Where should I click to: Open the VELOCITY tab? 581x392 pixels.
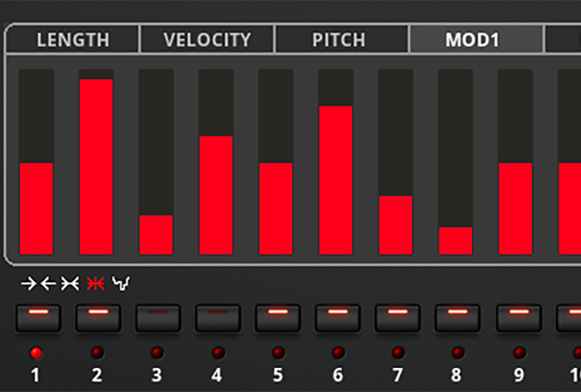click(x=207, y=39)
